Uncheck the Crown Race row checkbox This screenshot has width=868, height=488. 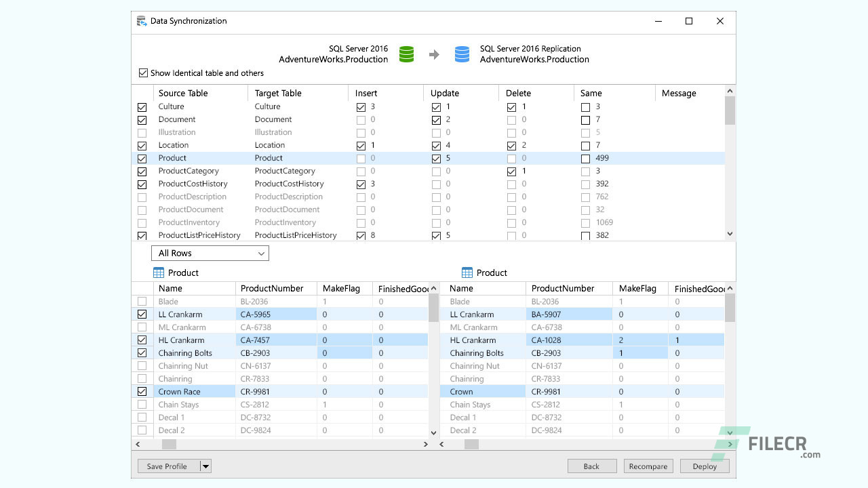tap(142, 392)
